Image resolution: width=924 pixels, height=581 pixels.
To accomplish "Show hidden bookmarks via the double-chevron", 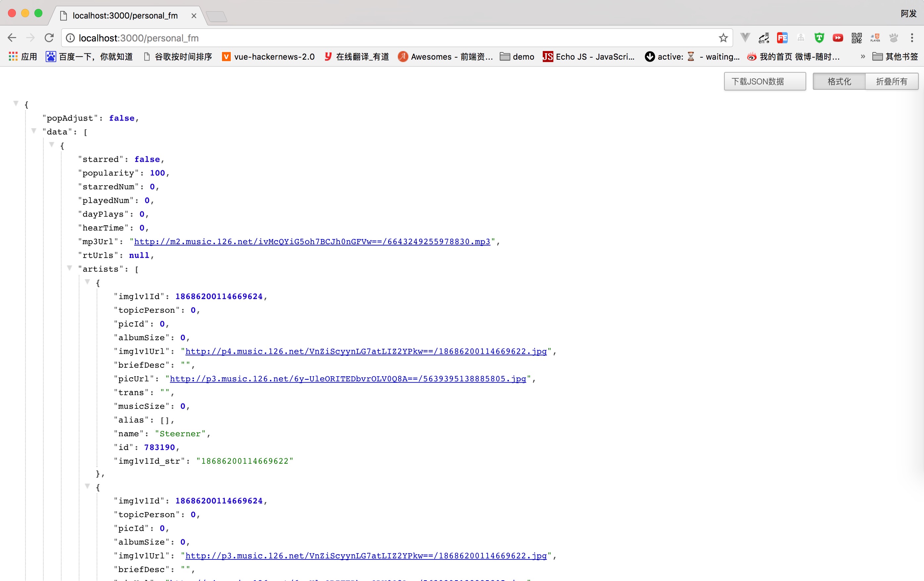I will point(863,56).
